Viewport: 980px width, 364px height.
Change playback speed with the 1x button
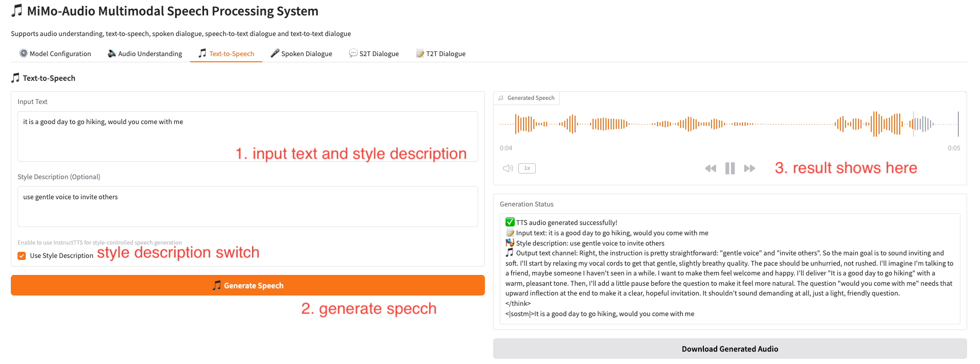pyautogui.click(x=527, y=168)
